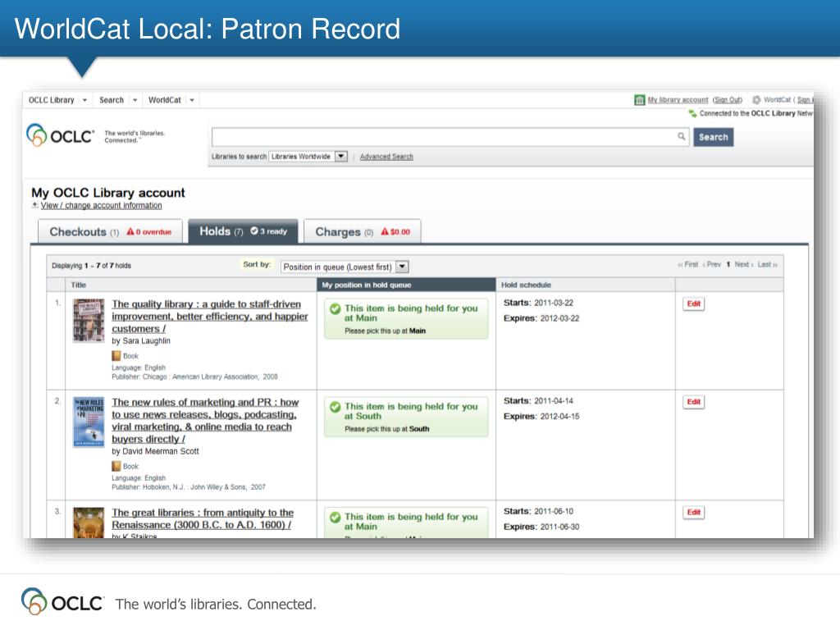840x630 pixels.
Task: Click the ready check icon on Holds tab
Action: [254, 231]
